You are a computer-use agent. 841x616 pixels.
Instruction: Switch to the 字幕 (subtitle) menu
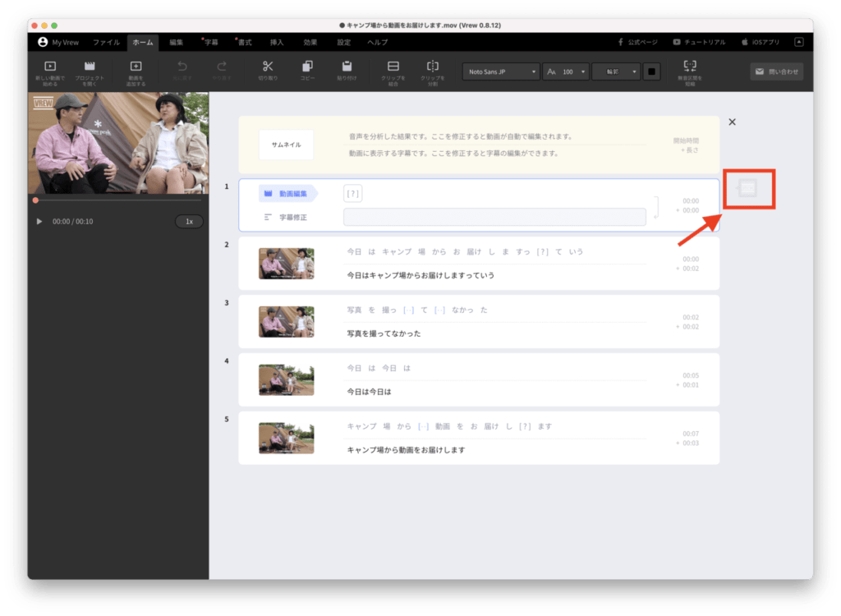click(213, 42)
